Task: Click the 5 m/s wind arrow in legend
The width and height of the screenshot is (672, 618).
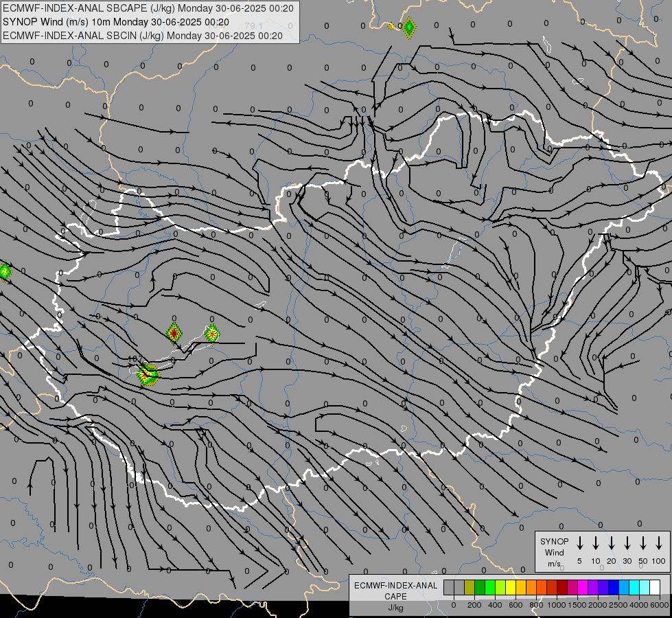Action: click(x=579, y=543)
